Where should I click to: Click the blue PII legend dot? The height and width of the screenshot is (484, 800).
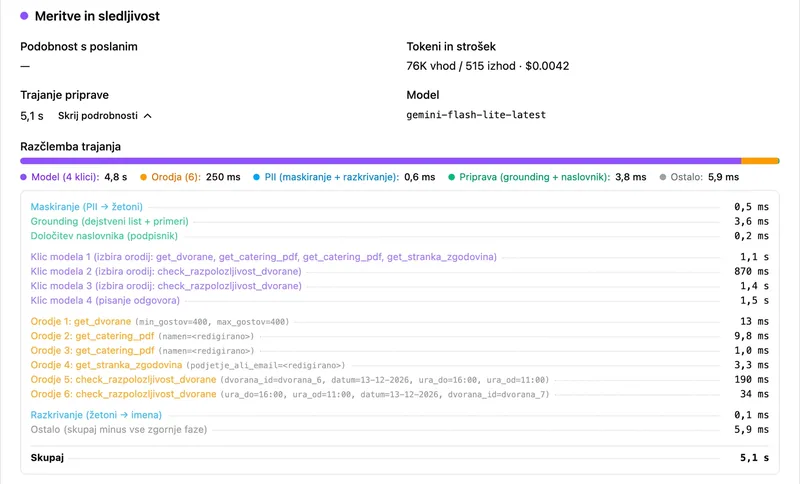(x=257, y=177)
